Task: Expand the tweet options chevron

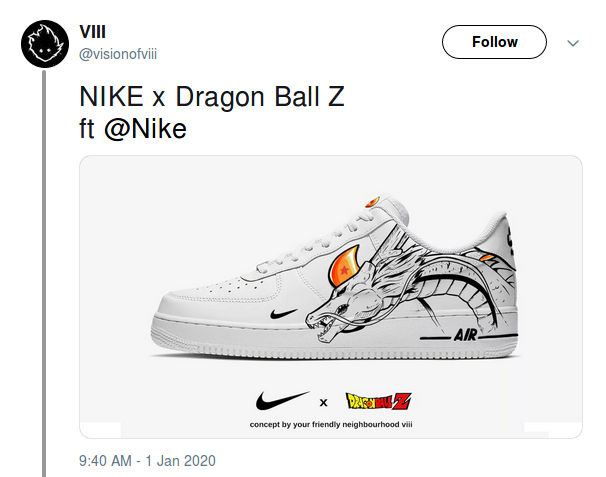Action: [573, 43]
